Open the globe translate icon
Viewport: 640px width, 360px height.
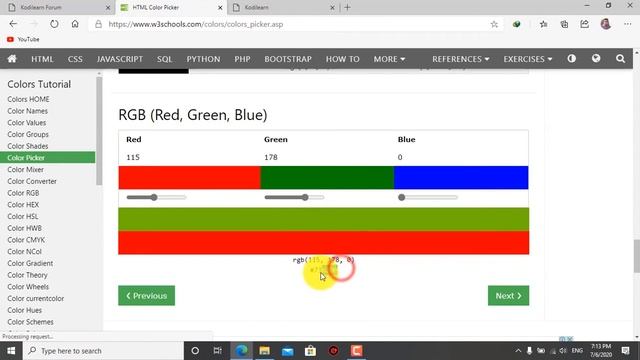click(x=596, y=59)
